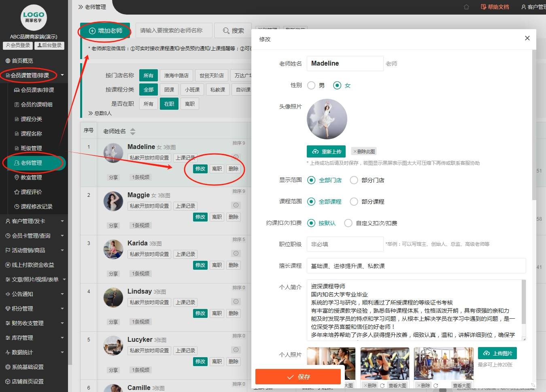The width and height of the screenshot is (546, 392).
Task: Click 会员登录 button under logo
Action: coord(18,45)
